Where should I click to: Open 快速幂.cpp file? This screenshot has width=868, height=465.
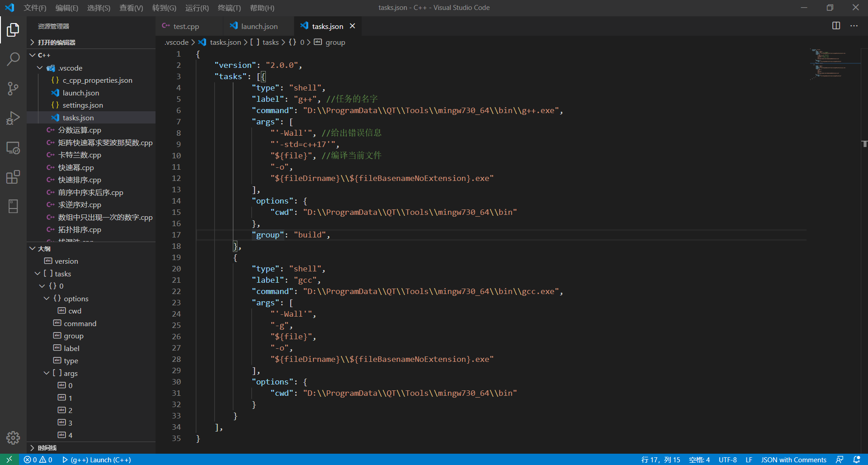coord(91,167)
